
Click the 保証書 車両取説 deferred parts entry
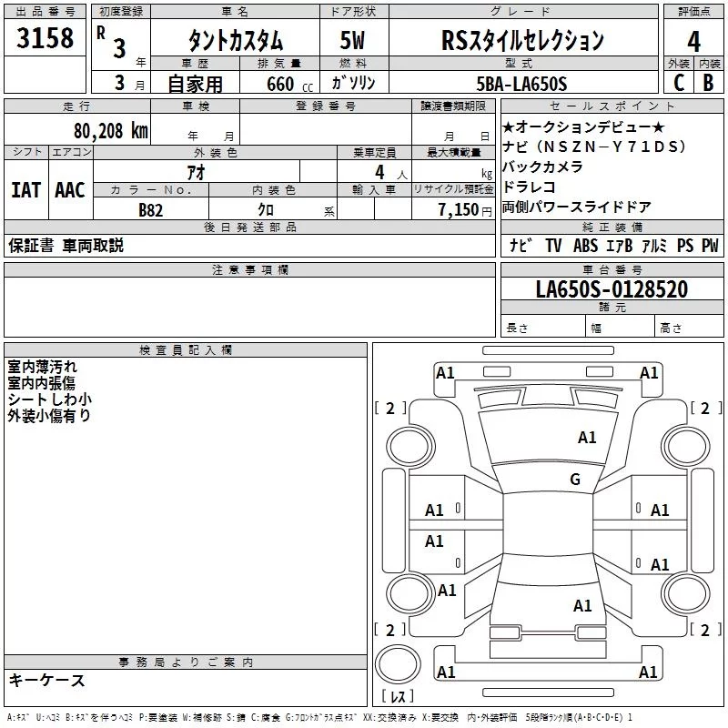tap(66, 246)
